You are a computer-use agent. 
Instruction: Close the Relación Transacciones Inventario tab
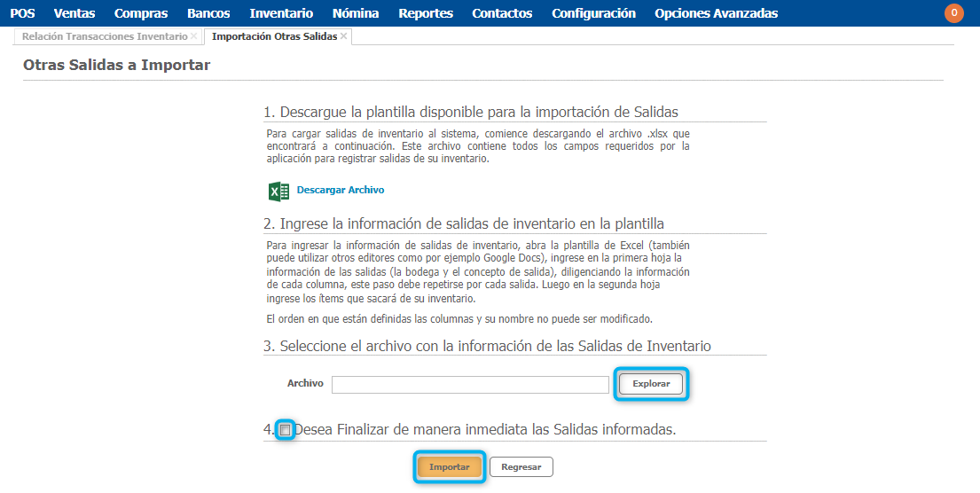[x=194, y=36]
